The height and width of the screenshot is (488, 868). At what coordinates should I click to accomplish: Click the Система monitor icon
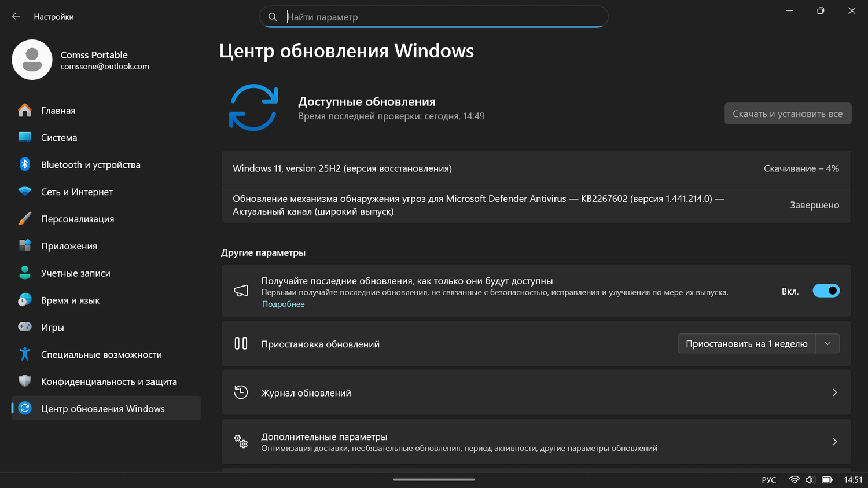point(25,137)
